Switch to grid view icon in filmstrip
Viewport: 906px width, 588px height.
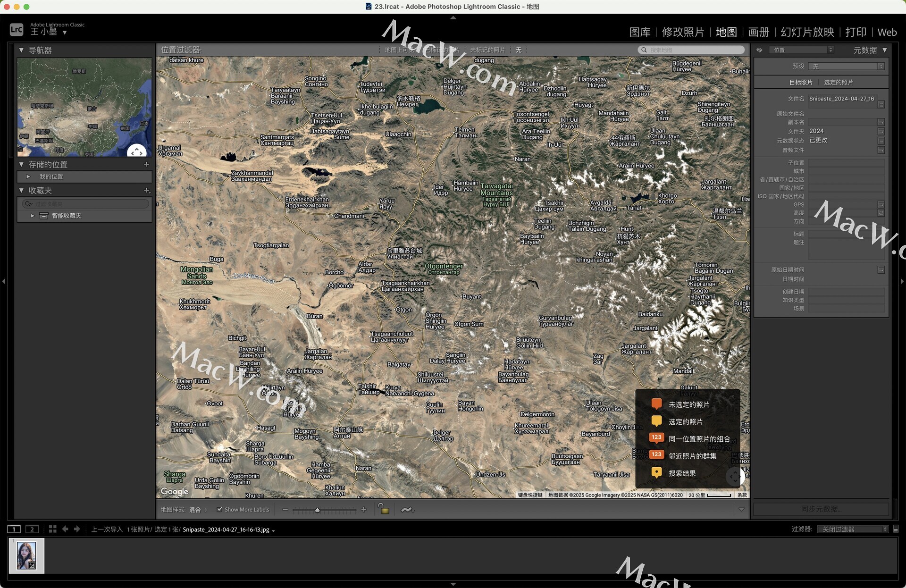tap(52, 529)
